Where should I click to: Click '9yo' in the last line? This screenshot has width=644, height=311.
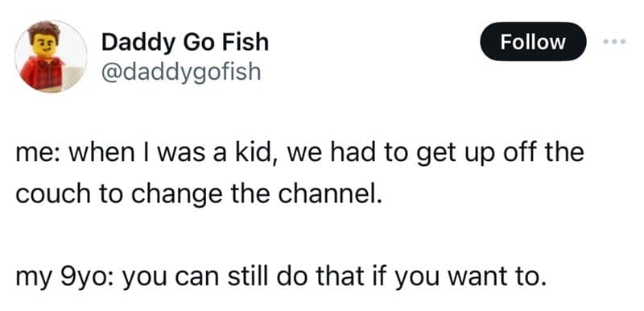[x=85, y=279]
